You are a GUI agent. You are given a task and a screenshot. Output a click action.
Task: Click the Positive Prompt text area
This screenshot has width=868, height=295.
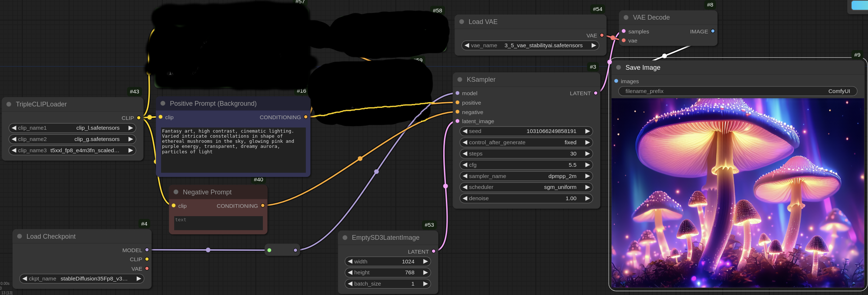click(x=233, y=150)
